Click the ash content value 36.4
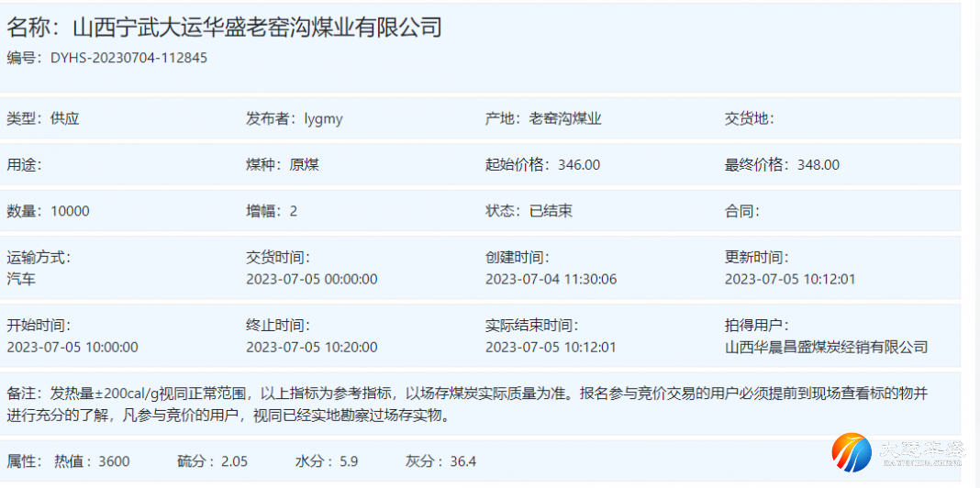The width and height of the screenshot is (980, 488). (462, 461)
